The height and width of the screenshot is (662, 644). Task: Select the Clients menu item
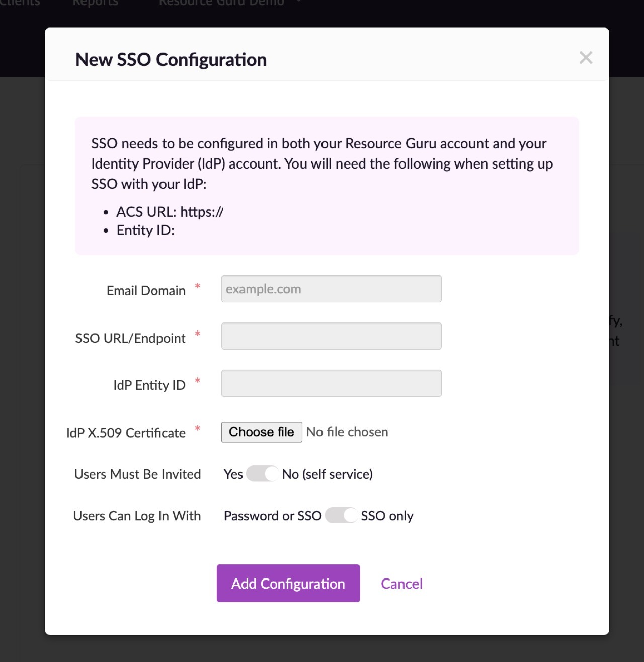tap(20, 4)
